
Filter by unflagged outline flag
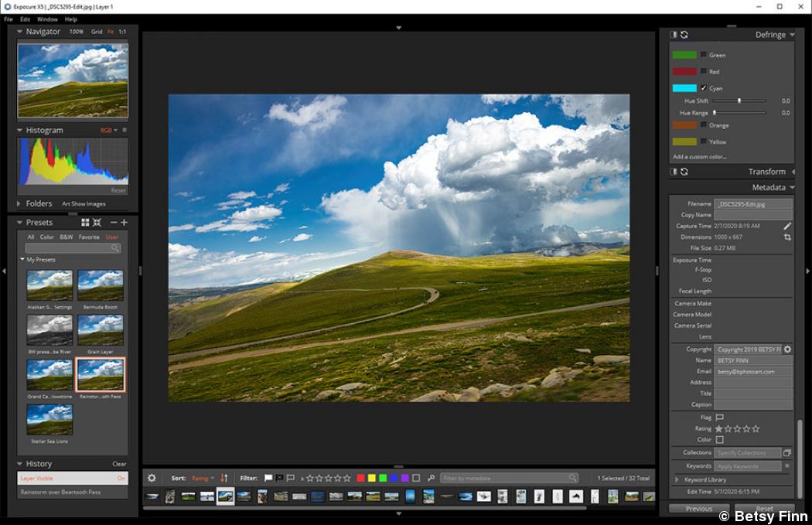(291, 478)
